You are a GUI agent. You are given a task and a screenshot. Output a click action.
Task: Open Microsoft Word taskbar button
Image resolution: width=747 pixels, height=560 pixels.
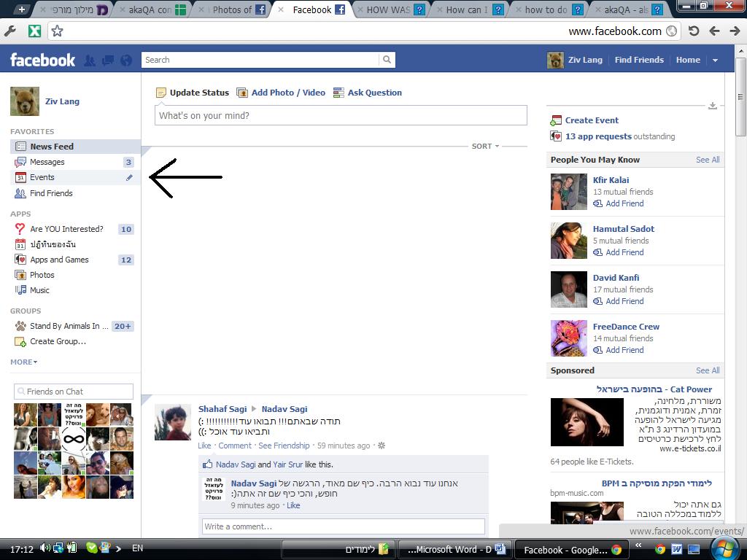coord(455,550)
